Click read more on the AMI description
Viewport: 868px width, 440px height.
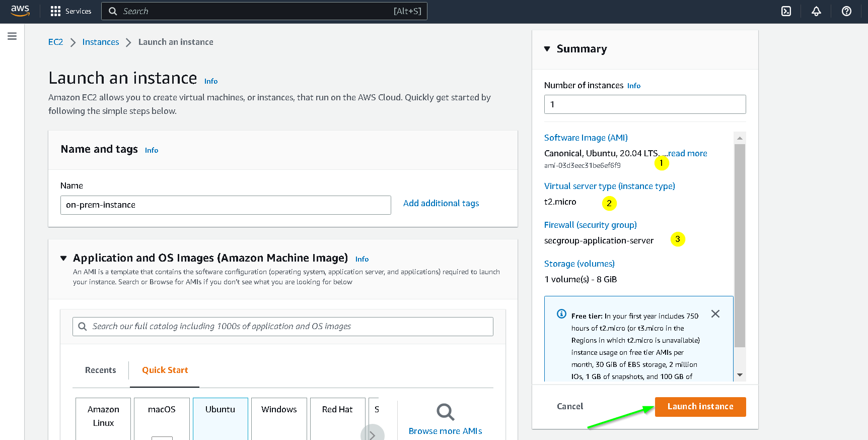point(687,153)
